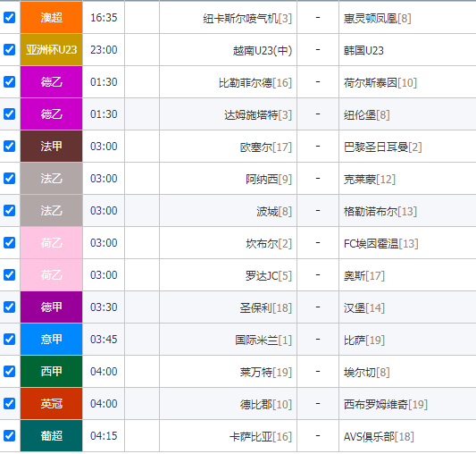This screenshot has height=454, width=476.
Task: Select home team 圣保利[18]
Action: pyautogui.click(x=265, y=308)
